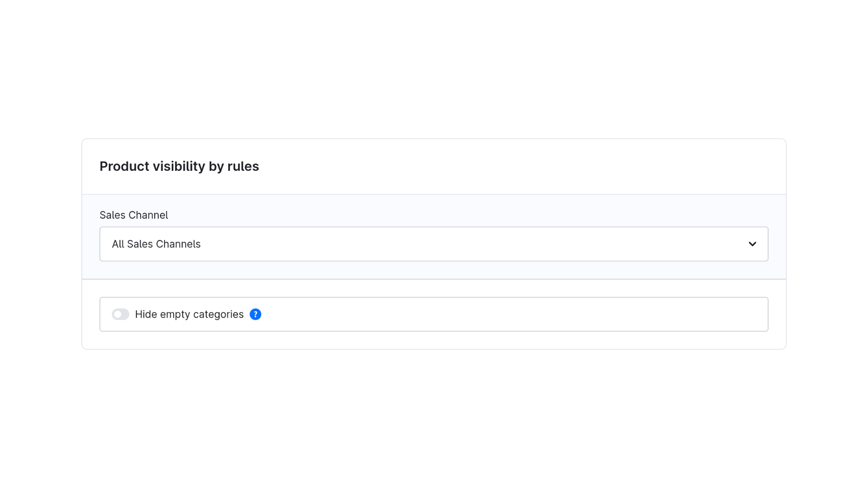Viewport: 868px width, 488px height.
Task: Toggle the Hide empty categories switch
Action: (x=121, y=314)
